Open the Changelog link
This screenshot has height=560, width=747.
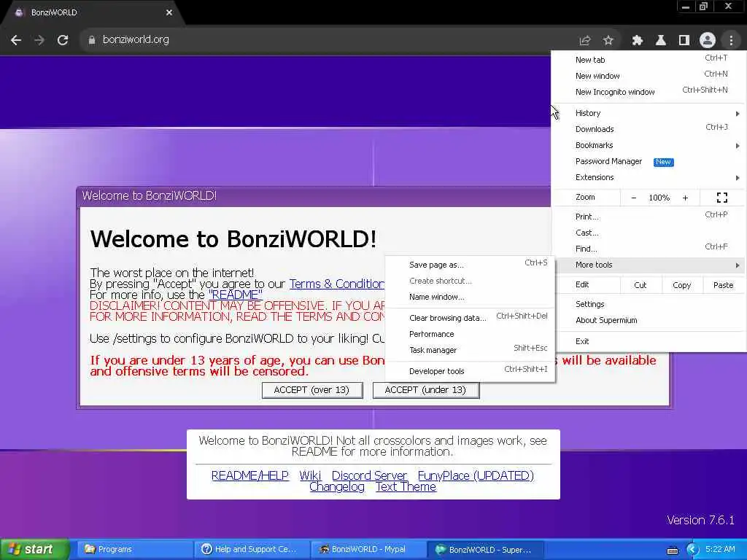pyautogui.click(x=337, y=487)
